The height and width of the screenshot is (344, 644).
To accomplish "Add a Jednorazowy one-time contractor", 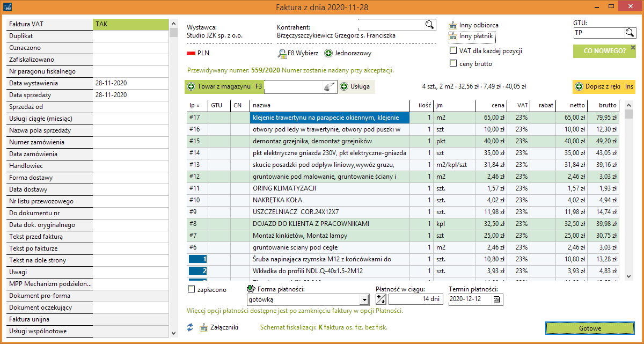I will [348, 53].
